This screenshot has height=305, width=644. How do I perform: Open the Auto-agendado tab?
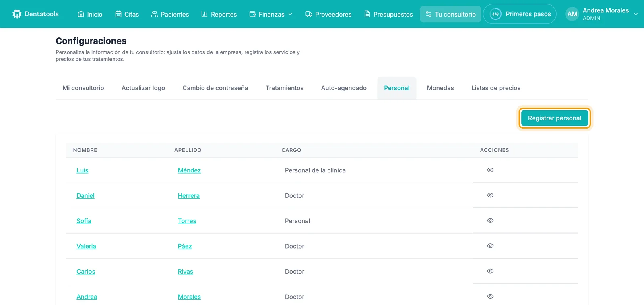pos(344,88)
